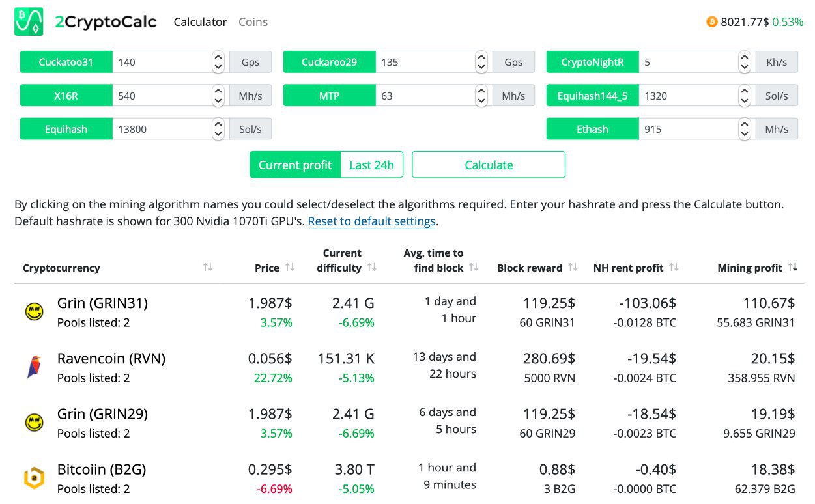
Task: Click the 2CryptoCalc logo icon
Action: click(x=29, y=21)
